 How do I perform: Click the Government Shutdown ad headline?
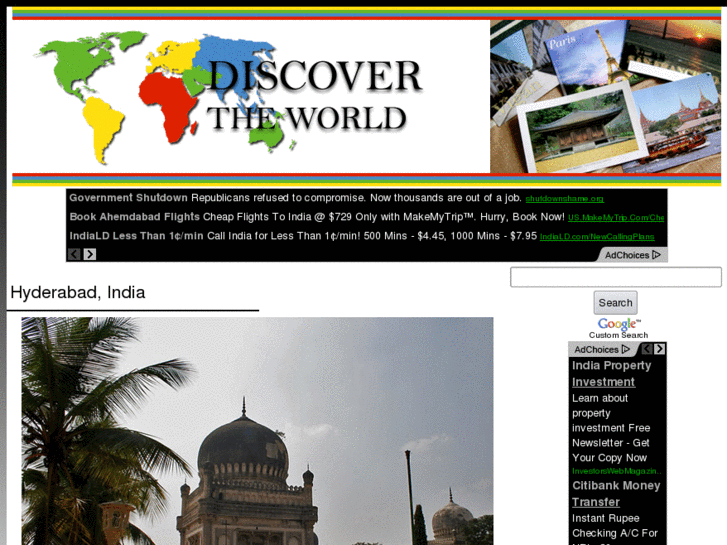point(128,198)
